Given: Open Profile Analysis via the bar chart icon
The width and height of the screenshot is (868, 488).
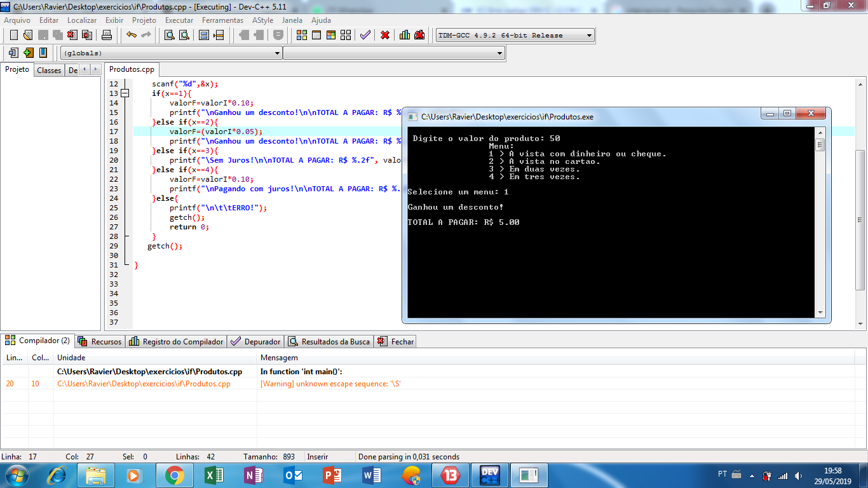Looking at the screenshot, I should point(405,35).
